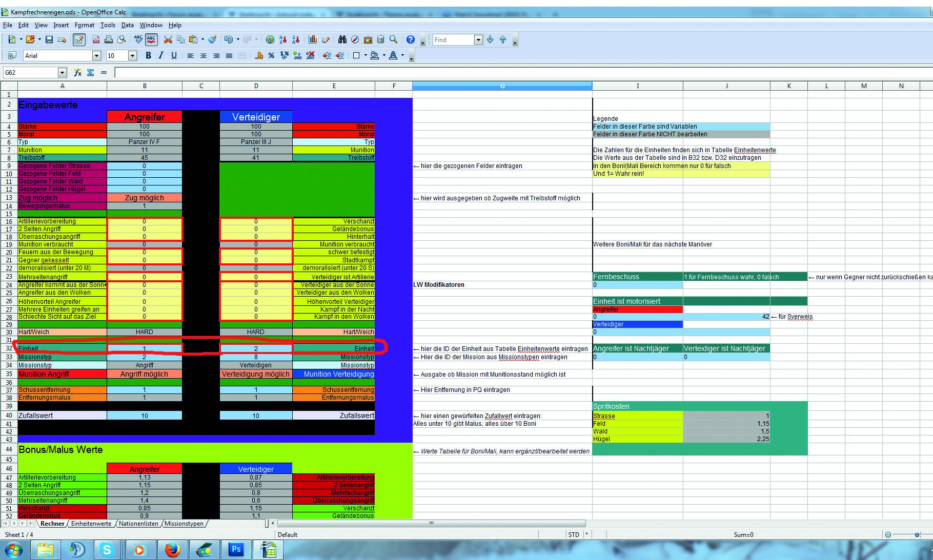
Task: Apply percent number format
Action: (x=271, y=55)
